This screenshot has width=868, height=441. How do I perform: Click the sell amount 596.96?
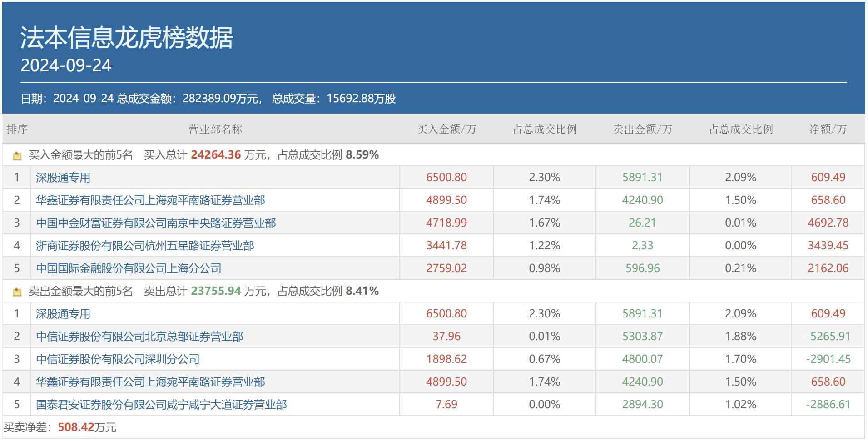642,268
